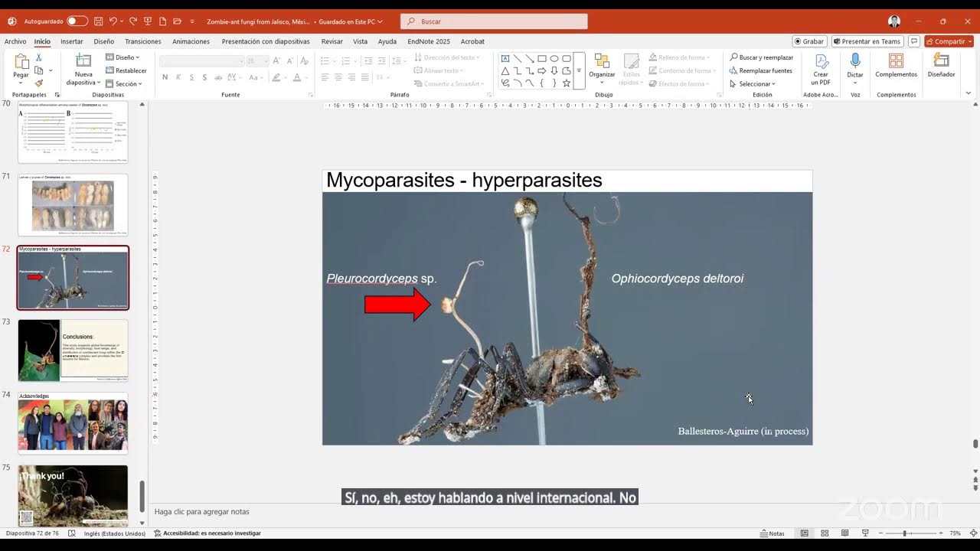Open the font name combo box

pyautogui.click(x=201, y=60)
